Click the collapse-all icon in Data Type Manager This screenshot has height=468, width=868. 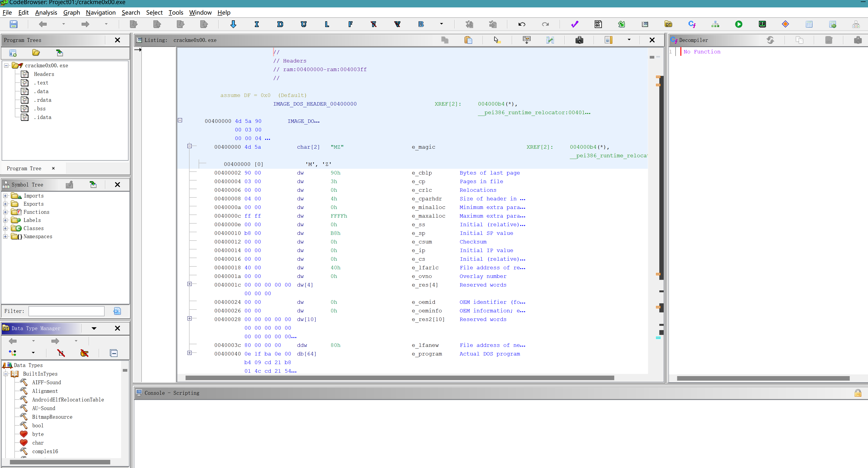point(114,353)
